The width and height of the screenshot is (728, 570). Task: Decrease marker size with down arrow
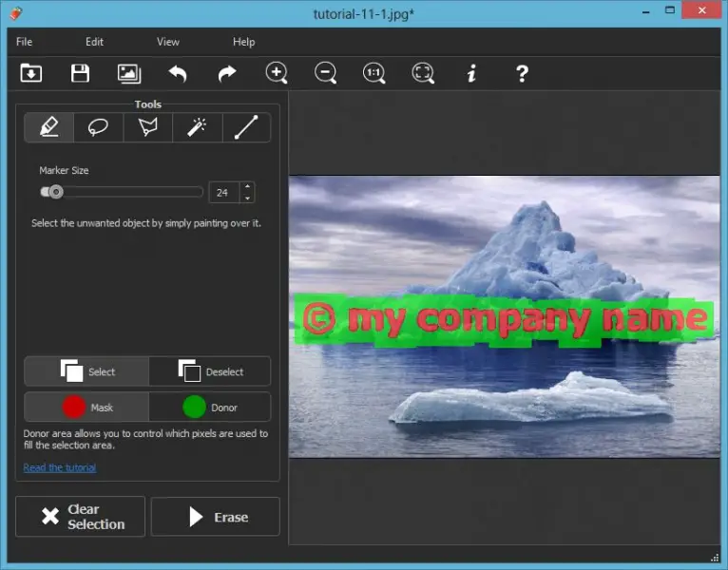pyautogui.click(x=247, y=198)
